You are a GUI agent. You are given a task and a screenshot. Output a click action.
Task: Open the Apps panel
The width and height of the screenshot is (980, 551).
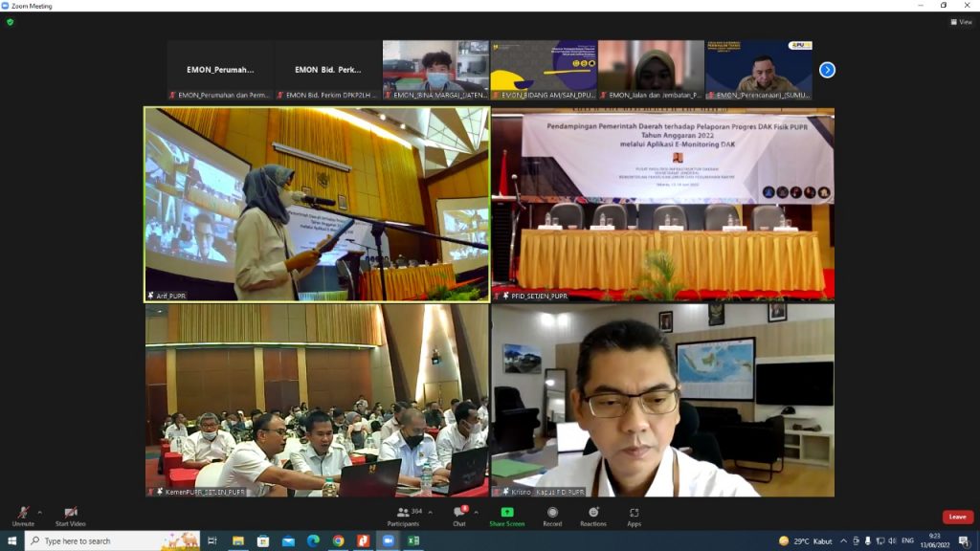click(634, 515)
